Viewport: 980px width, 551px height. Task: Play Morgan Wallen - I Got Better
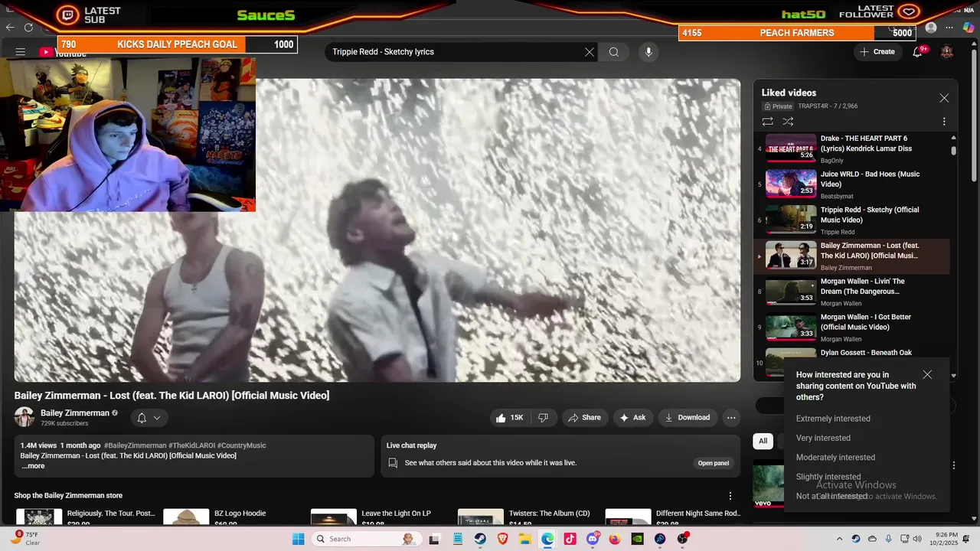click(852, 328)
